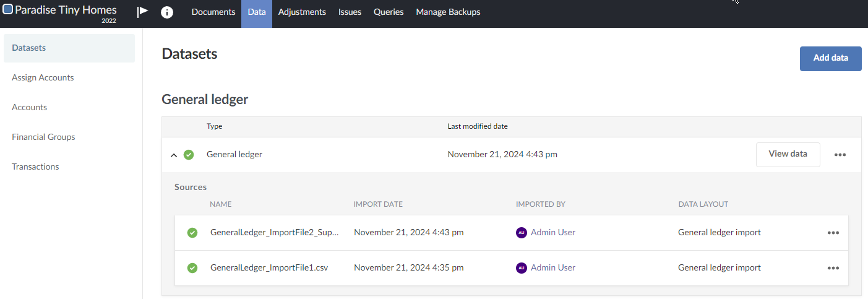Click green check status for General ledger dataset
The width and height of the screenshot is (868, 299).
pyautogui.click(x=189, y=155)
